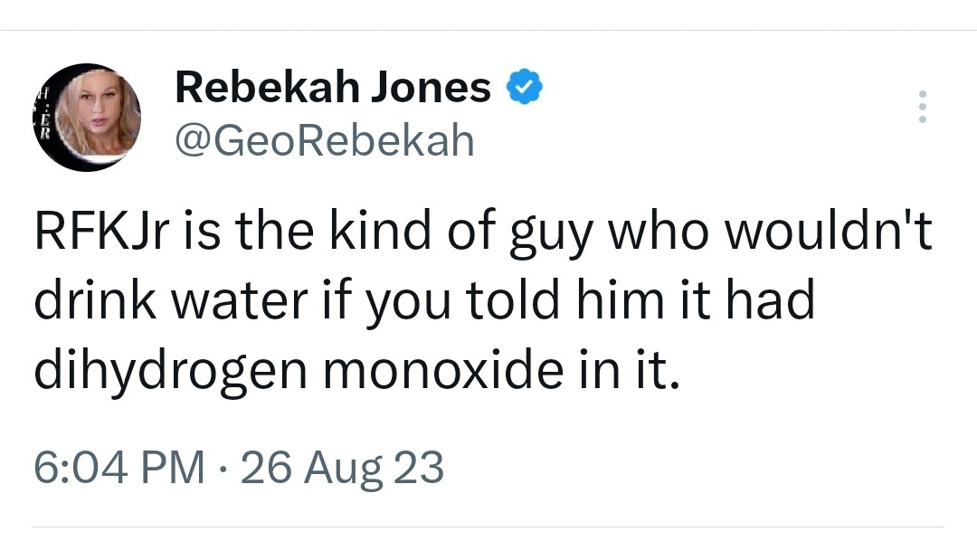
Task: Click the word water in the tweet
Action: (x=239, y=301)
